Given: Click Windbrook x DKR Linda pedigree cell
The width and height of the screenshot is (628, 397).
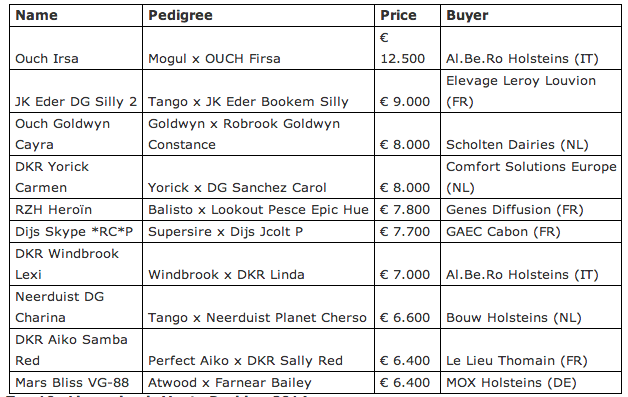Looking at the screenshot, I should [258, 264].
